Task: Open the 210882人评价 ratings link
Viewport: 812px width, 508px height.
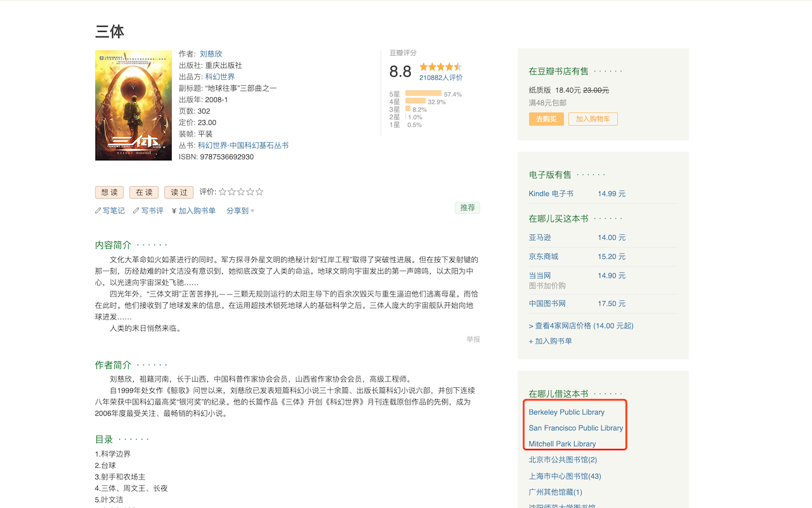Action: tap(441, 77)
